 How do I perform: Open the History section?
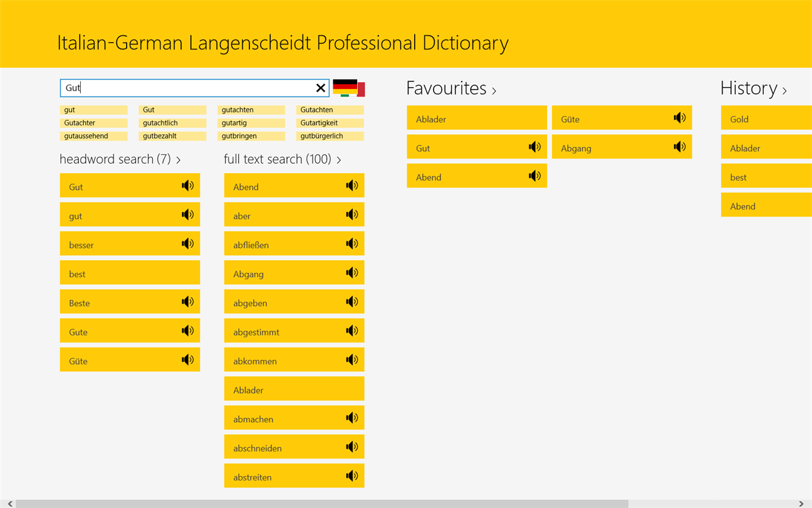click(753, 88)
